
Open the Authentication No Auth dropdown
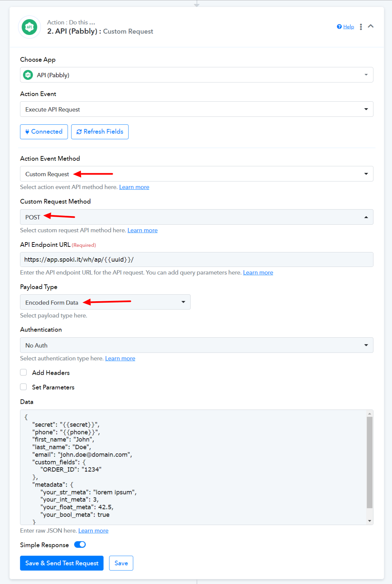pos(197,345)
